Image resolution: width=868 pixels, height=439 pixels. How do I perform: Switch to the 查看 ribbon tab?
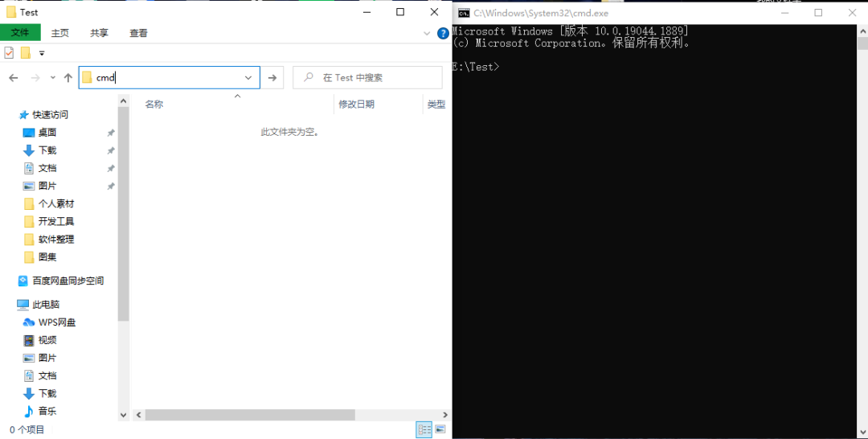click(138, 33)
